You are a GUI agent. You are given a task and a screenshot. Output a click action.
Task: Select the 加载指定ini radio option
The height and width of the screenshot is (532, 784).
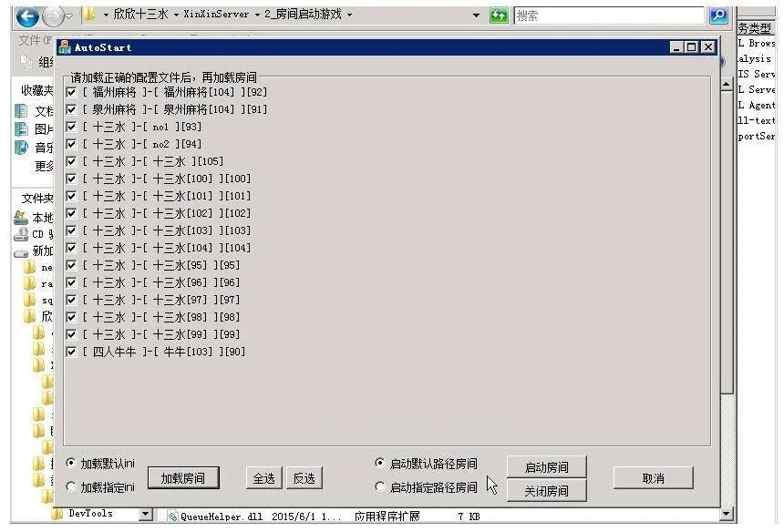click(71, 487)
